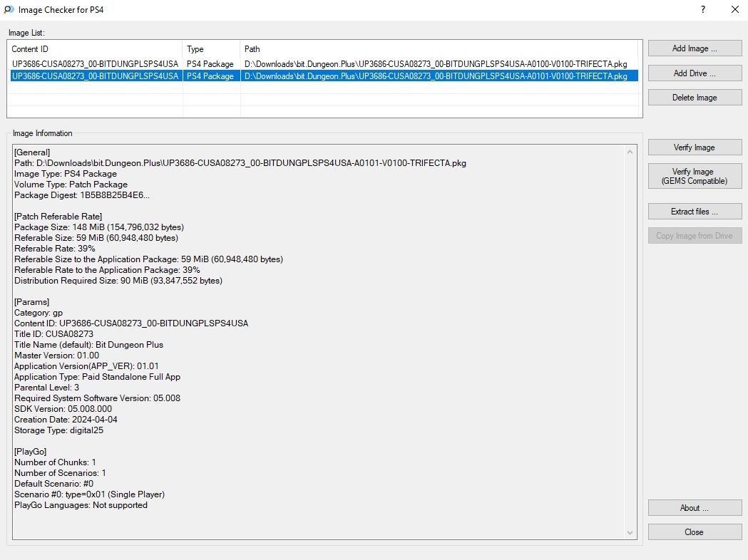Click the Add Image ... button
The height and width of the screenshot is (560, 748).
tap(695, 48)
